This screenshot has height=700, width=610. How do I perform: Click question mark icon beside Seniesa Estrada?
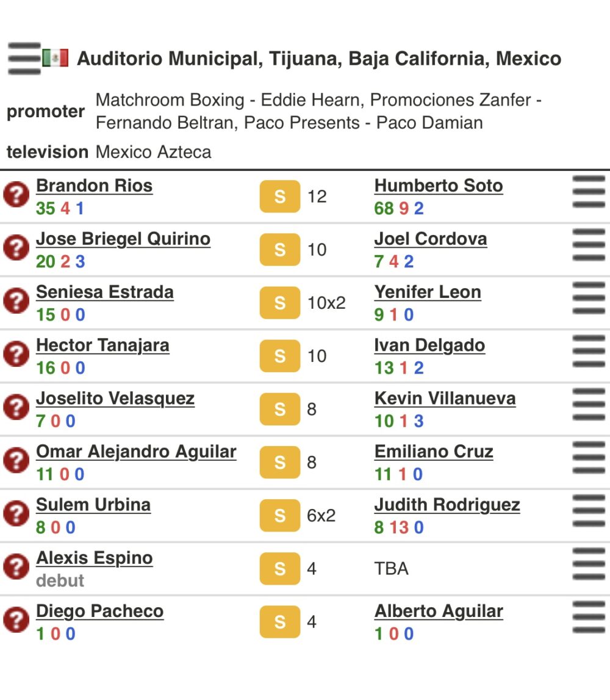coord(16,301)
